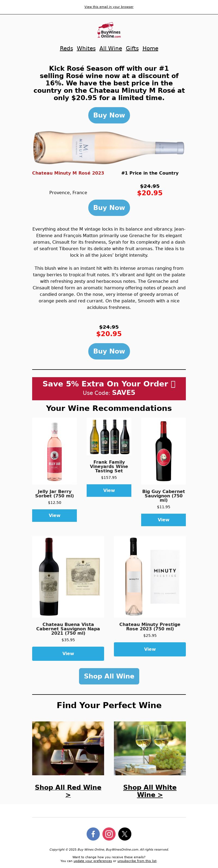The image size is (218, 868).
Task: Click the Save 5% Extra red banner
Action: pyautogui.click(x=109, y=389)
